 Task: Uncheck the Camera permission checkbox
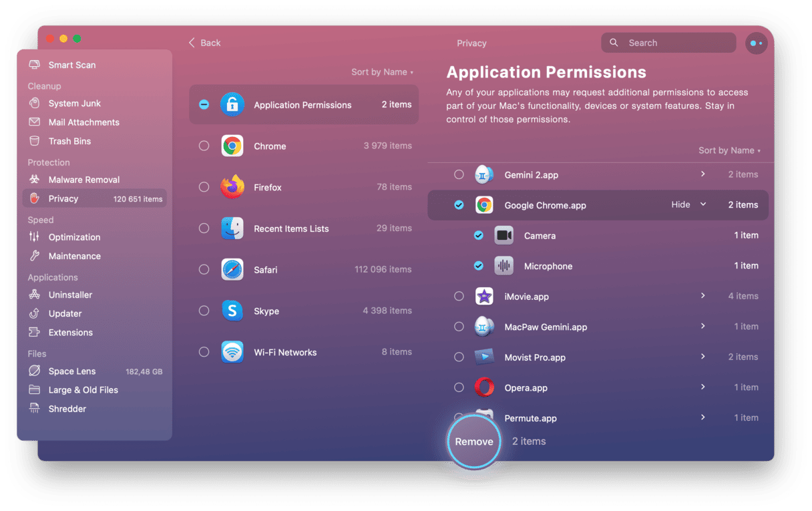pyautogui.click(x=479, y=235)
